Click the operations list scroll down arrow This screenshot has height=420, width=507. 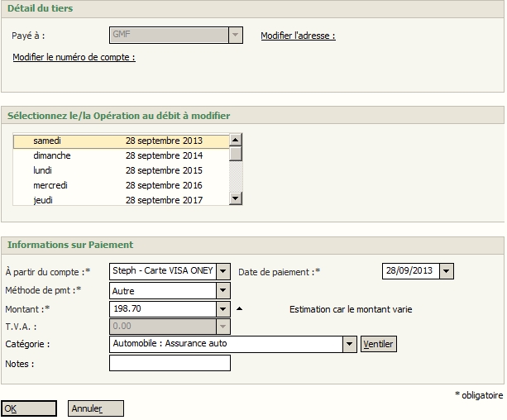pyautogui.click(x=236, y=198)
